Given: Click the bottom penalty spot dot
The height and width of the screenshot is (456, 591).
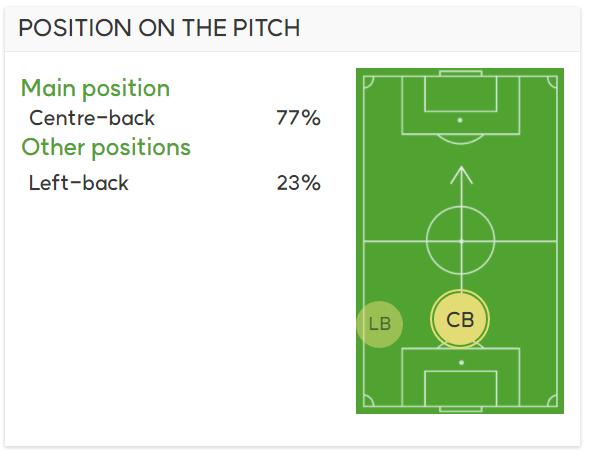Looking at the screenshot, I should pyautogui.click(x=461, y=363).
